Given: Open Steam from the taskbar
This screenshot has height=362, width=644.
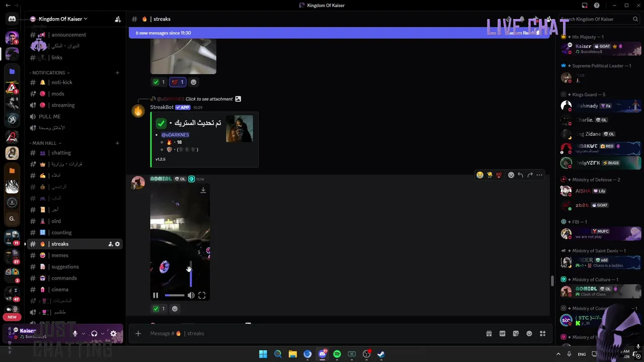Looking at the screenshot, I should [x=381, y=354].
